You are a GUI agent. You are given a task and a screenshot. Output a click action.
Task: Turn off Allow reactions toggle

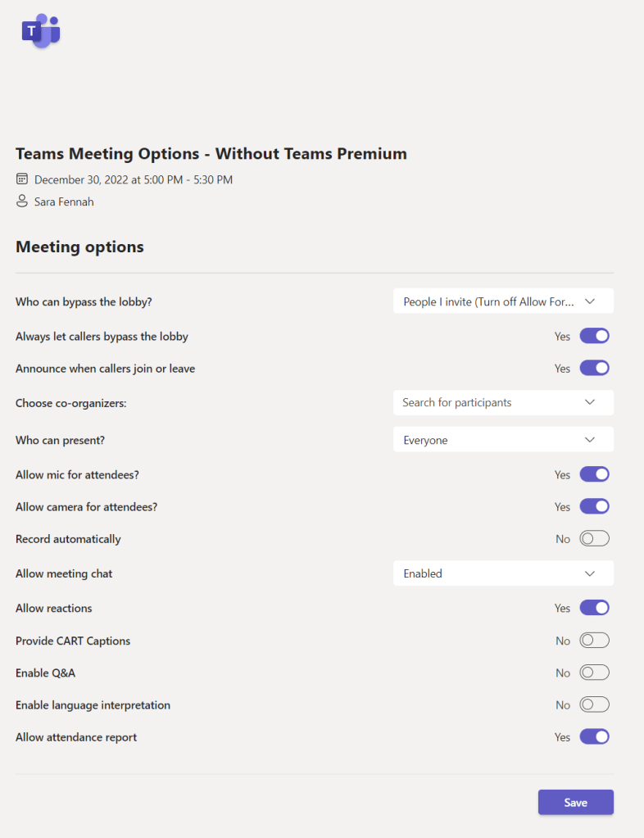click(594, 608)
